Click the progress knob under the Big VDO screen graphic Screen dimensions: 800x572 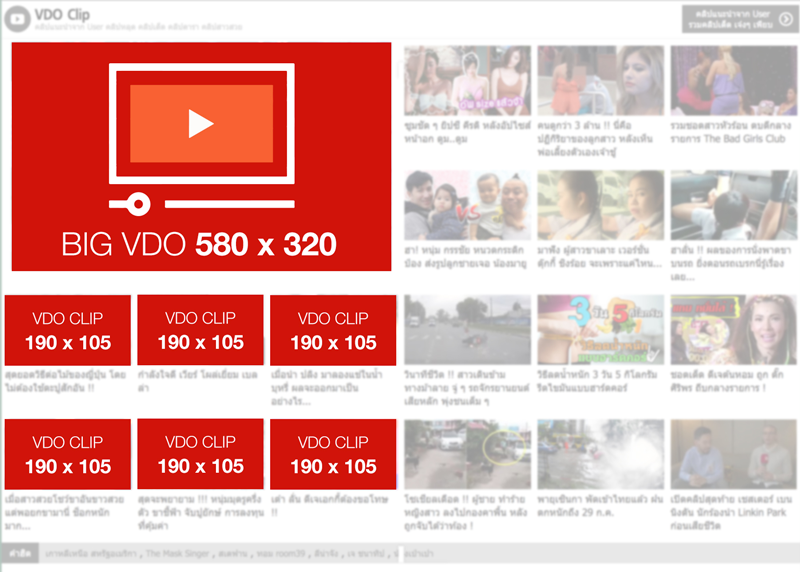point(137,205)
